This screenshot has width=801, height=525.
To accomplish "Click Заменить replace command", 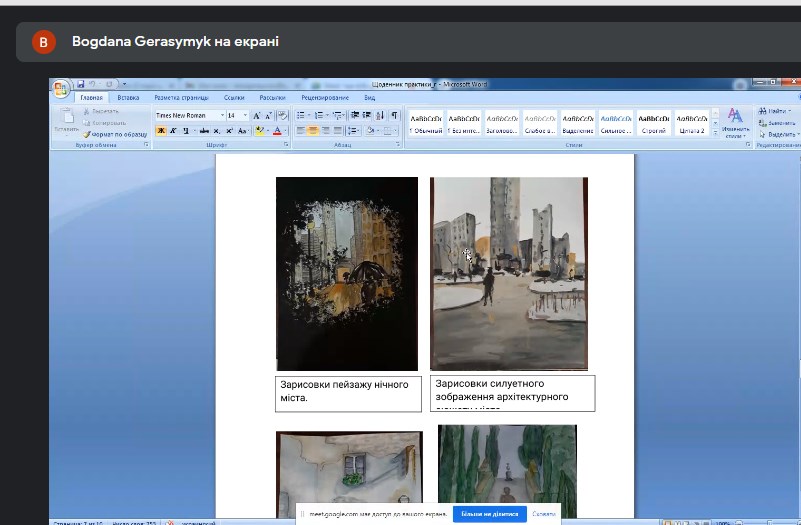I will (778, 123).
